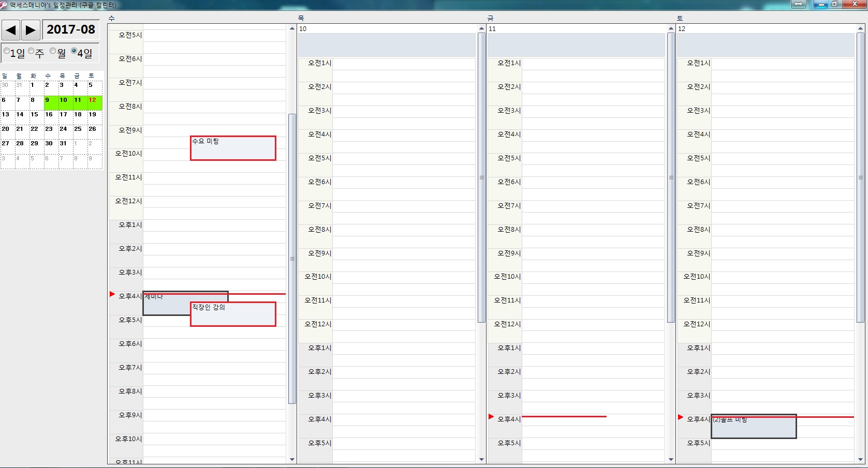
Task: Select day 27 in mini calendar
Action: [x=7, y=146]
